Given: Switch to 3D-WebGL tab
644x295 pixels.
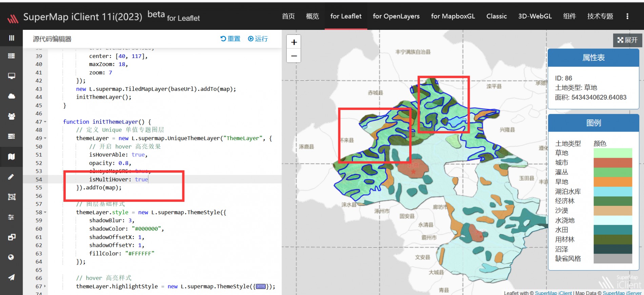Looking at the screenshot, I should 535,16.
